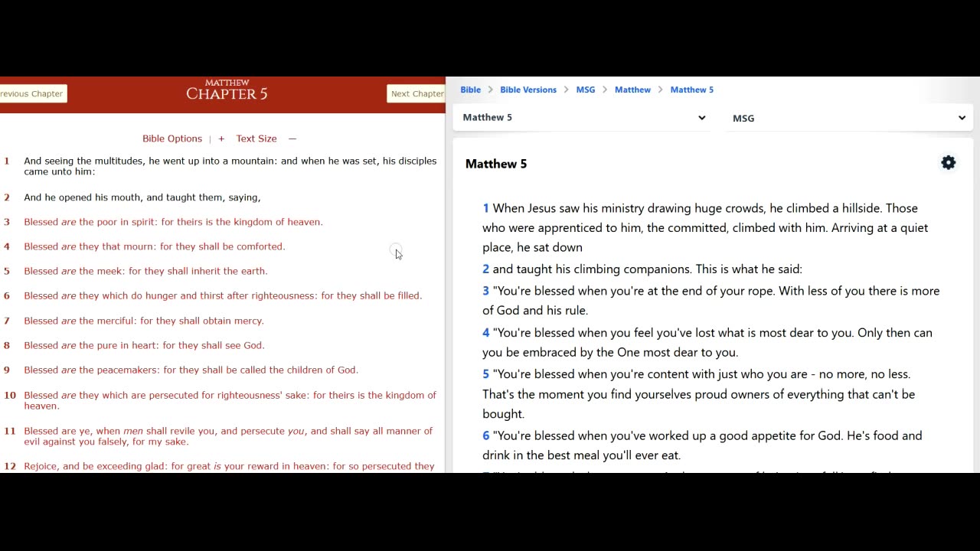Screen dimensions: 980x551
Task: Click verse 11 'Blessed are ye, when men shall revile'
Action: 228,436
